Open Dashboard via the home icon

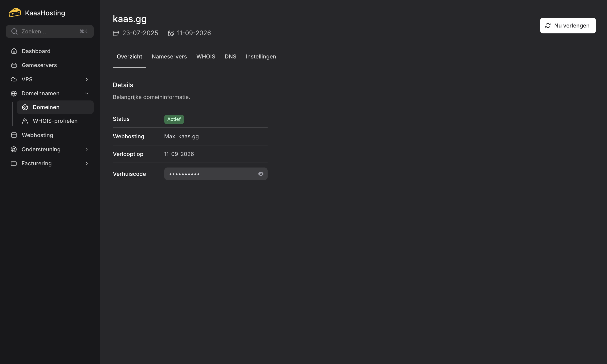[14, 51]
